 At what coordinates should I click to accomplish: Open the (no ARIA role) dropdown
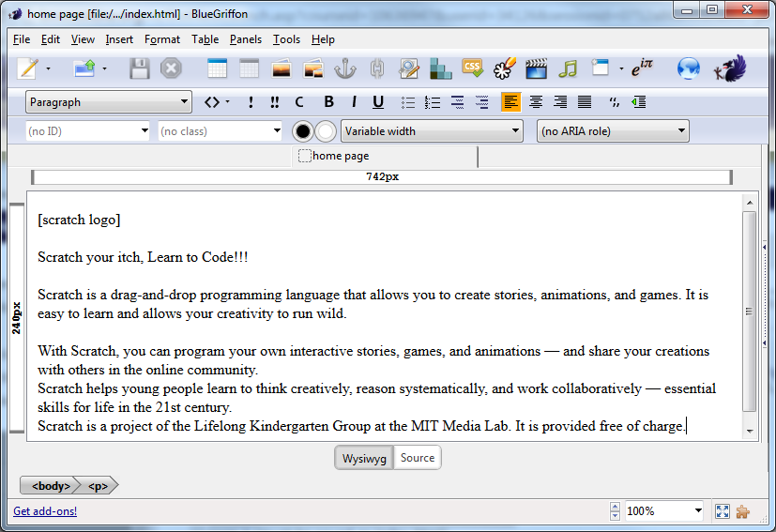613,131
